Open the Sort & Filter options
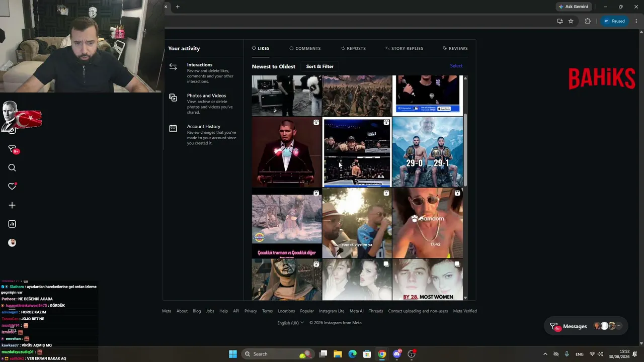This screenshot has width=644, height=362. [320, 66]
